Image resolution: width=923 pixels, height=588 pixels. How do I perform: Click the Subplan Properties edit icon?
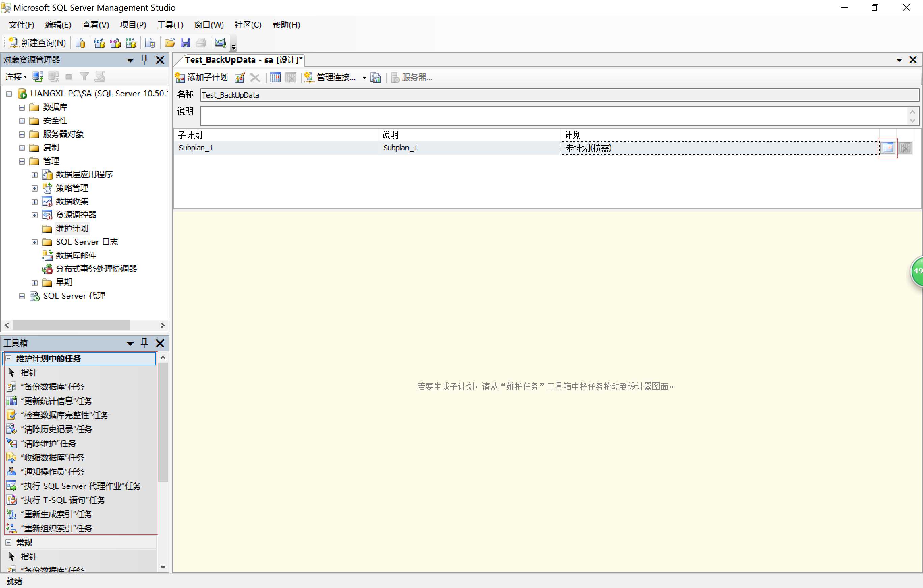coord(240,78)
